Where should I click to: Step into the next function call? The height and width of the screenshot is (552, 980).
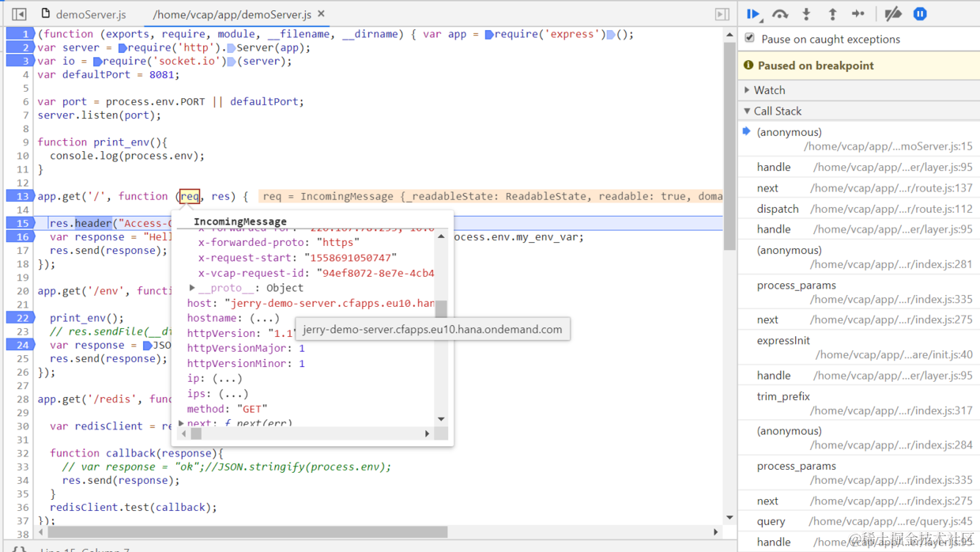point(806,14)
